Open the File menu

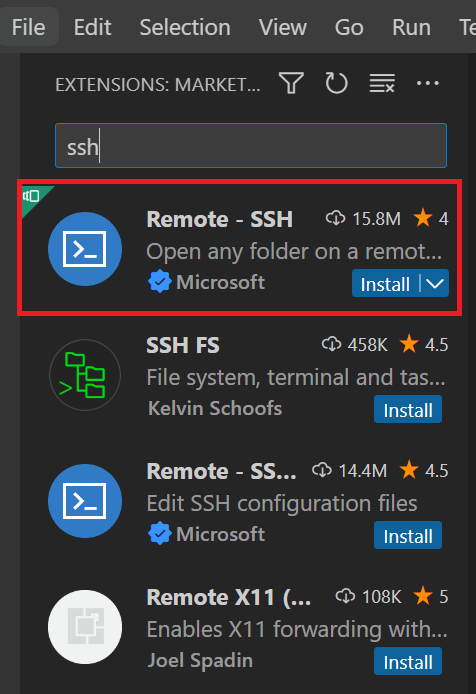[28, 27]
